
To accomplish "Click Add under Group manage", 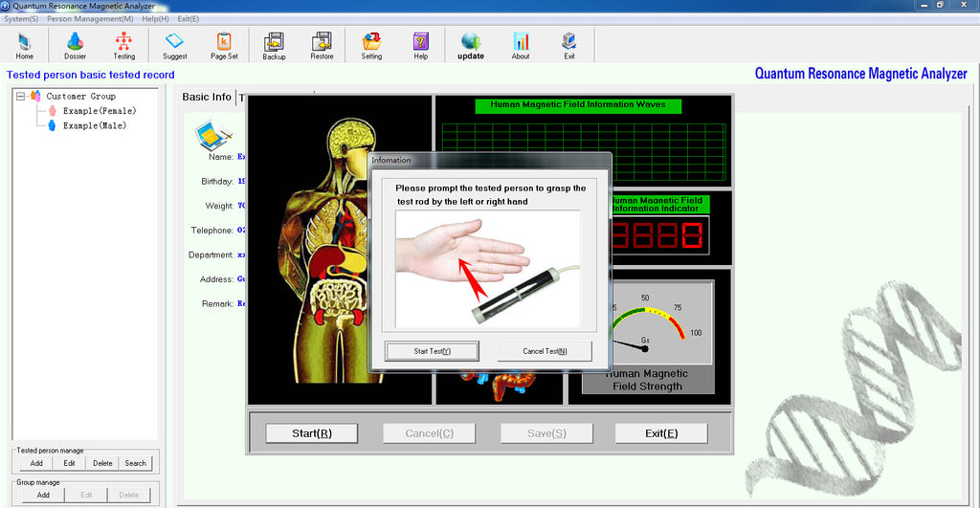I will [43, 495].
